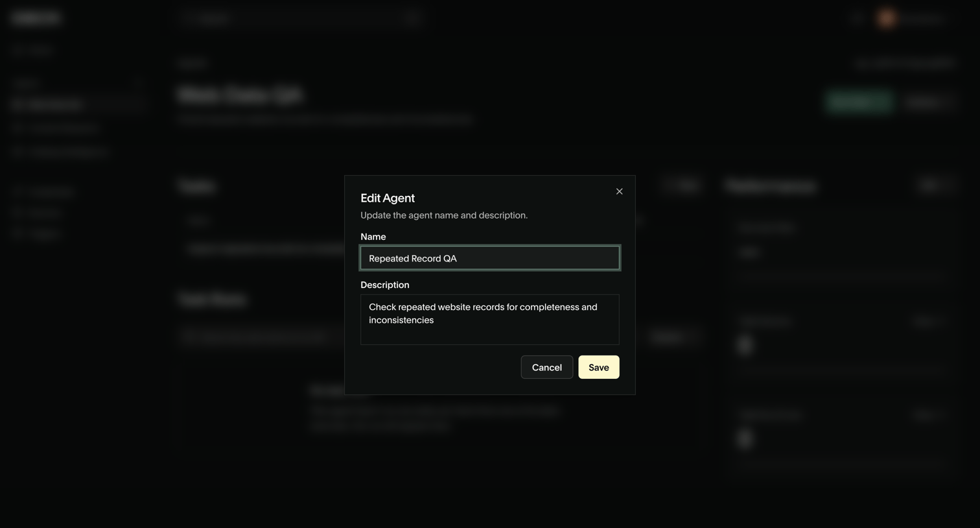This screenshot has height=528, width=980.
Task: Cancel editing the agent
Action: point(546,367)
